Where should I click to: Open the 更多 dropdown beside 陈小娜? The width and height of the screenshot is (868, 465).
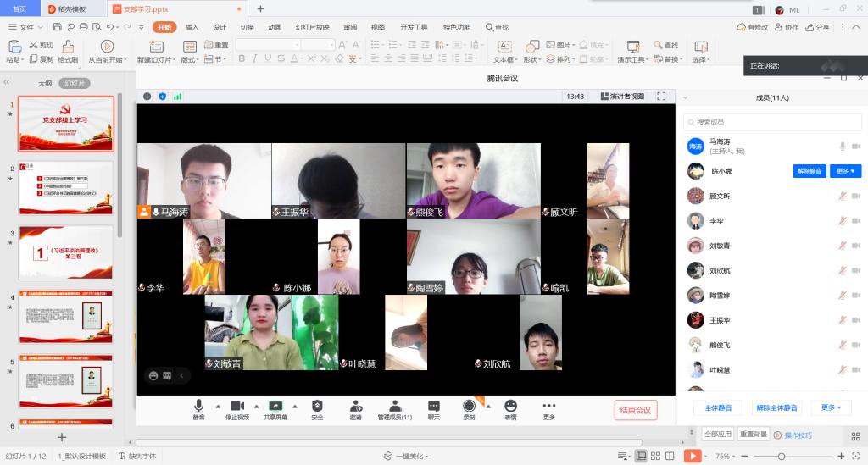[x=845, y=171]
